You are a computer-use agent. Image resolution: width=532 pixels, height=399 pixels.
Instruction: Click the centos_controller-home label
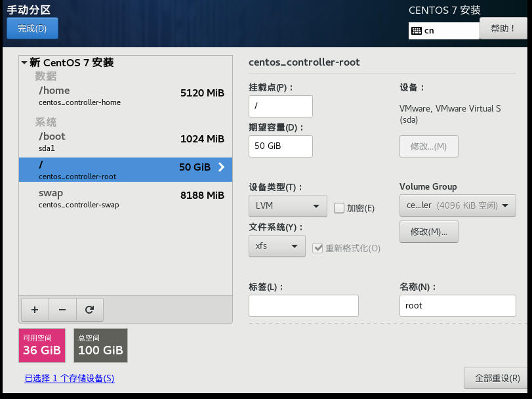click(80, 102)
